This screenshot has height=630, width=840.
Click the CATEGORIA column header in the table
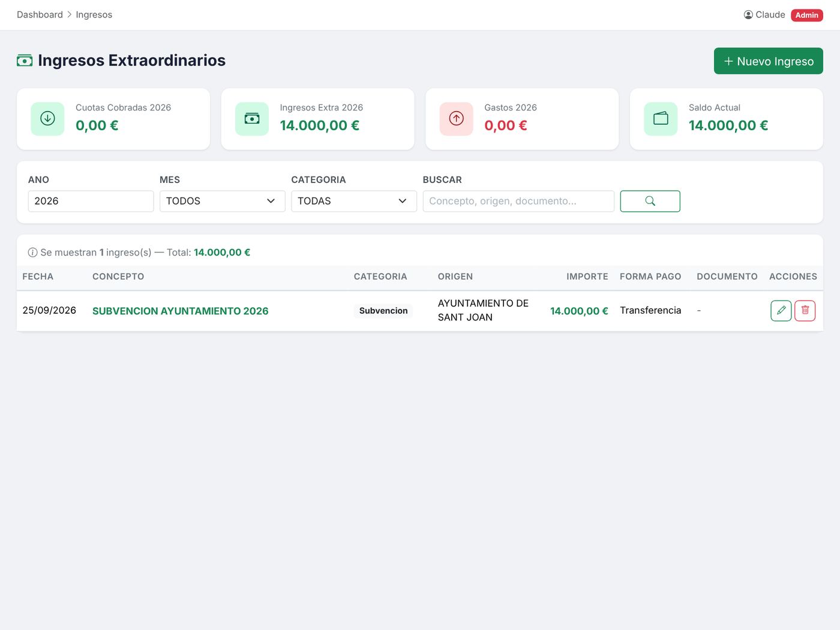tap(380, 277)
